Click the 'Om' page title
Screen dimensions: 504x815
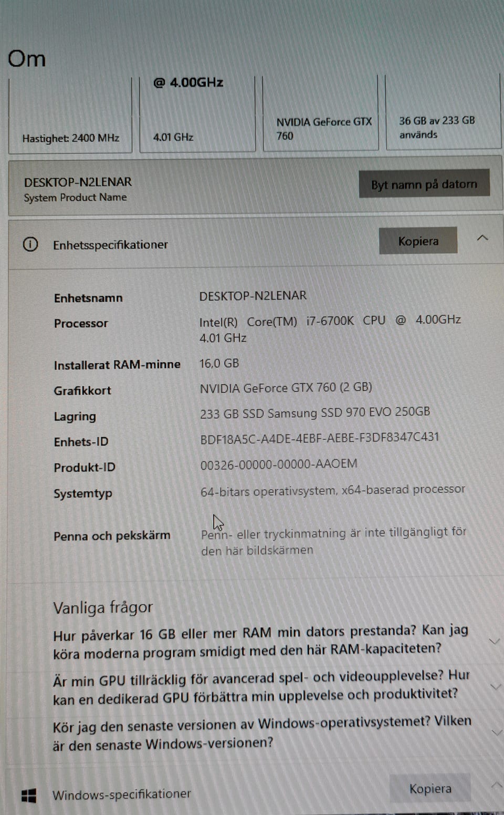pyautogui.click(x=27, y=58)
